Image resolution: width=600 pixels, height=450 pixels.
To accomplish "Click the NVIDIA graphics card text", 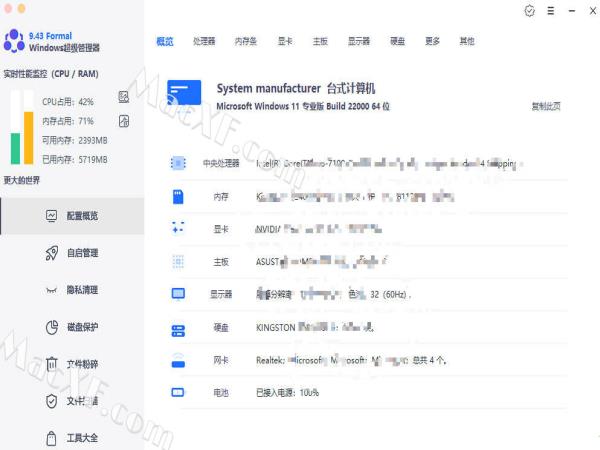I will point(319,229).
